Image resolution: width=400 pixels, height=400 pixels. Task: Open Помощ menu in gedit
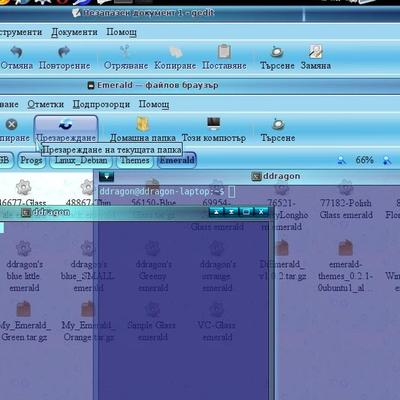[x=121, y=32]
